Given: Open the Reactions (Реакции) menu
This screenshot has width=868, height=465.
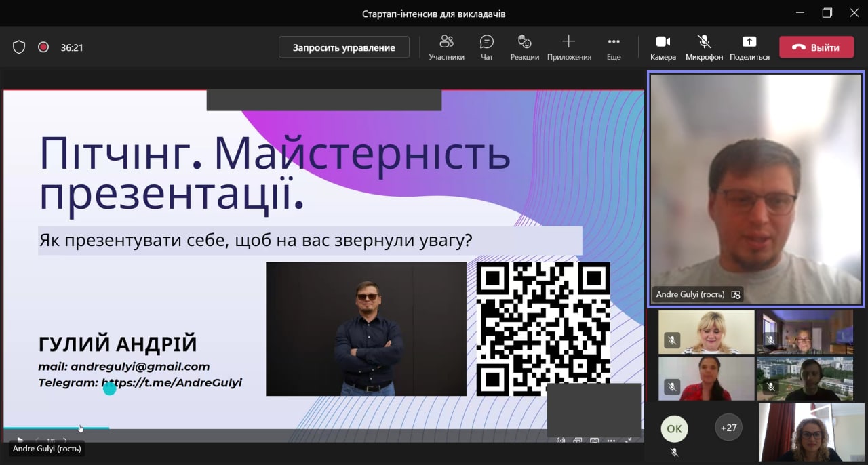Looking at the screenshot, I should (524, 47).
